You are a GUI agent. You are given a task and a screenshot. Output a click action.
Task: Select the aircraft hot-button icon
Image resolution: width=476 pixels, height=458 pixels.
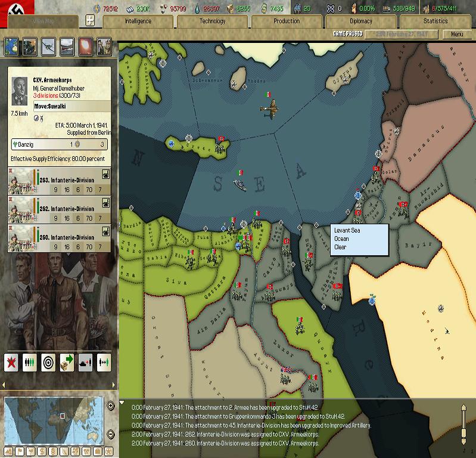click(48, 46)
